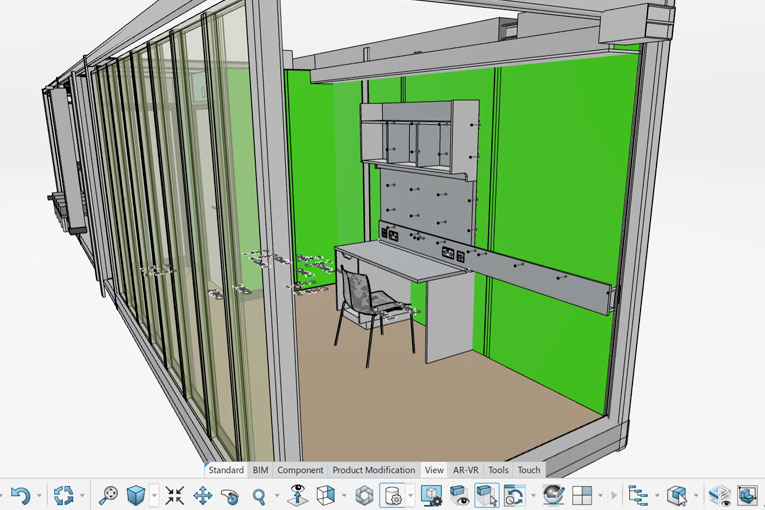
Task: Click the Undo arrow icon
Action: pos(20,495)
